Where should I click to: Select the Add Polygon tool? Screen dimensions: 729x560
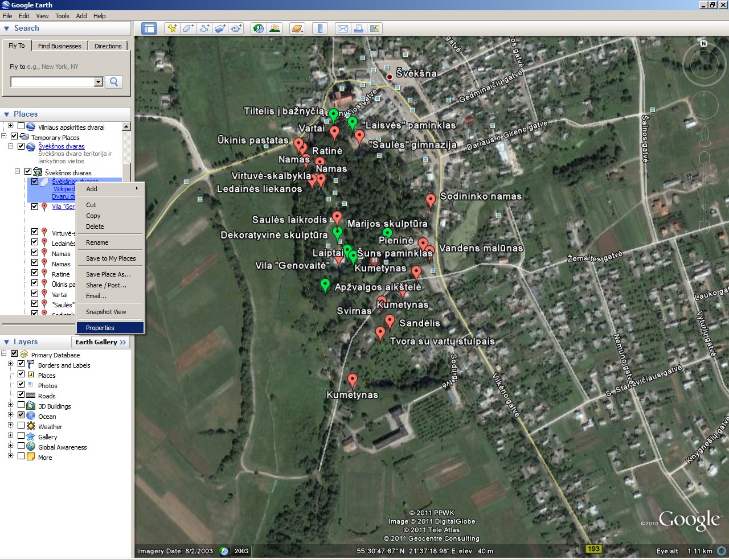click(x=188, y=28)
